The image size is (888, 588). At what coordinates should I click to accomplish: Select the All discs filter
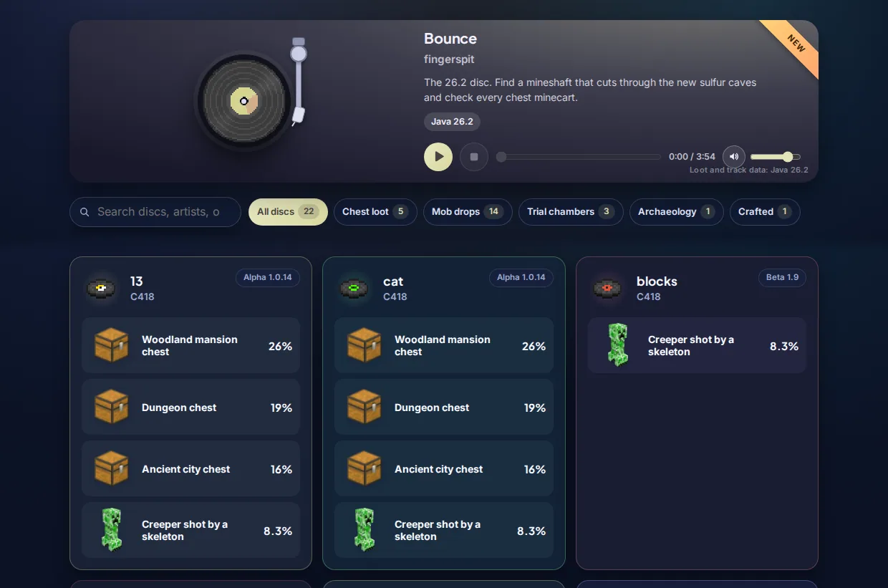point(288,212)
